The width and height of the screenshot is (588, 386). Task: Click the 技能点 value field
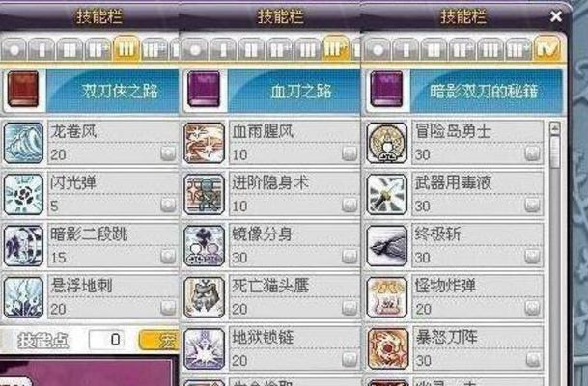(x=107, y=340)
